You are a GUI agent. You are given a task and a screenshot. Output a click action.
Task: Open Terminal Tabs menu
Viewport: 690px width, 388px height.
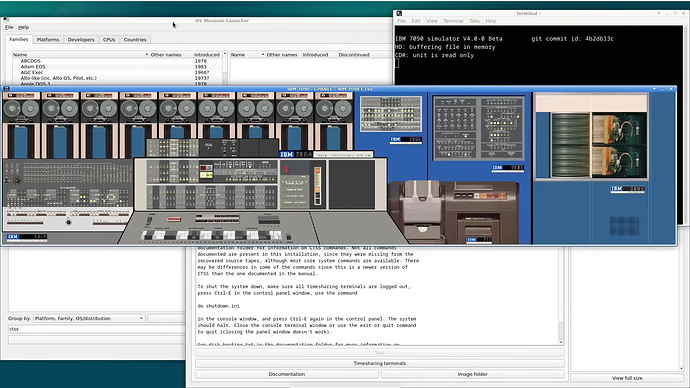click(474, 21)
